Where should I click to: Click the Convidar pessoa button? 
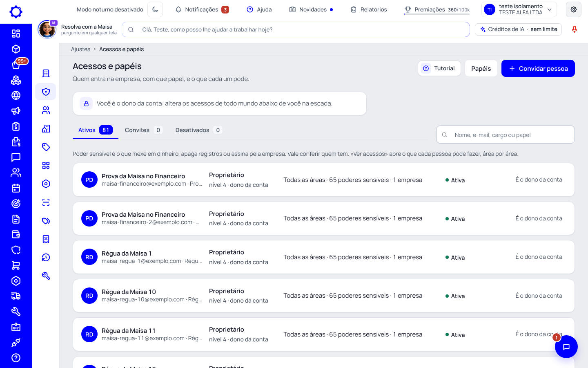click(538, 68)
